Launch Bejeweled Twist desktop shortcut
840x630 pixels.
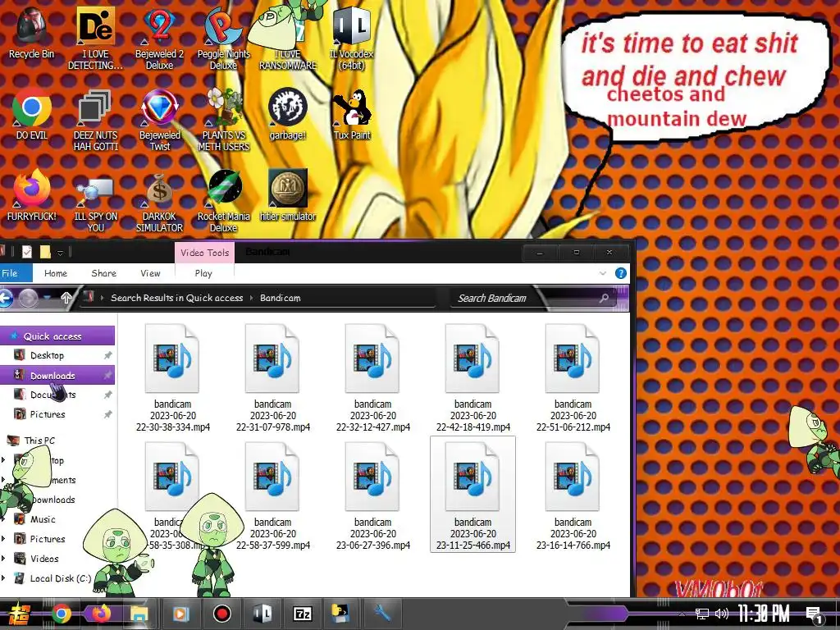coord(159,119)
